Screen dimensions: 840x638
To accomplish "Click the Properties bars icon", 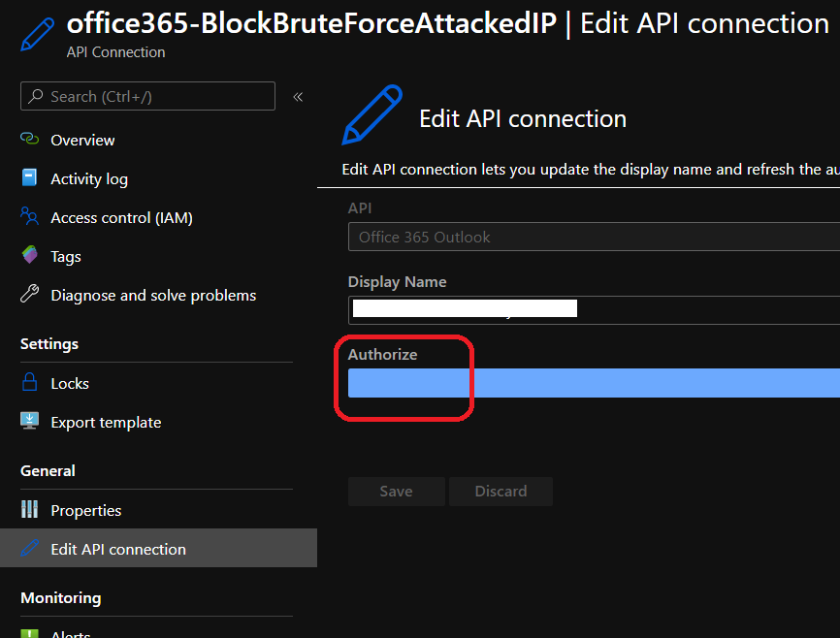I will [x=29, y=510].
